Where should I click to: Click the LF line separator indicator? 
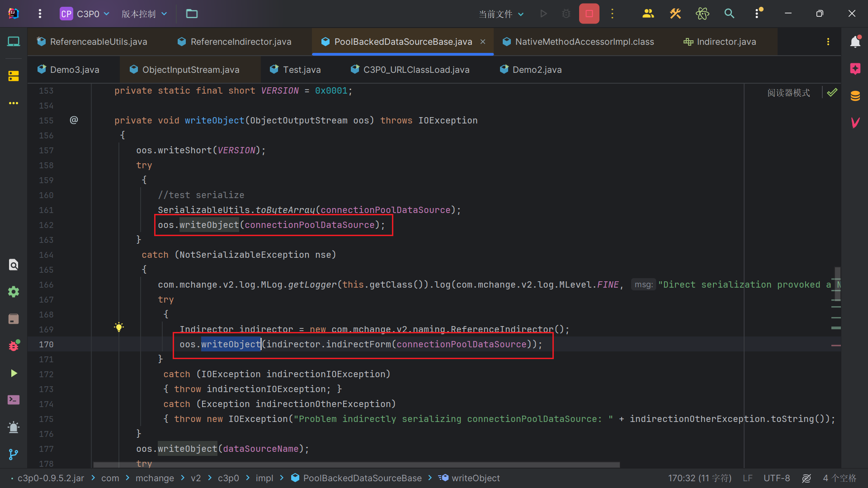pyautogui.click(x=747, y=478)
